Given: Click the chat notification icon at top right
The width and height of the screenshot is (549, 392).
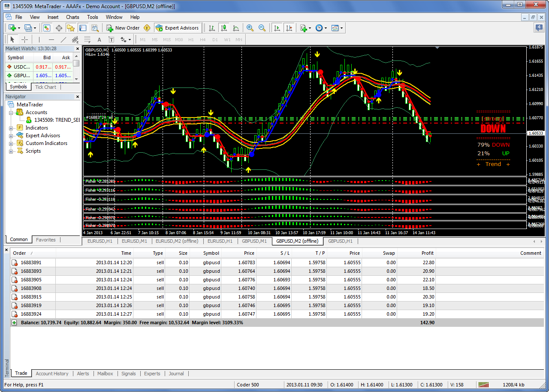Looking at the screenshot, I should (539, 27).
